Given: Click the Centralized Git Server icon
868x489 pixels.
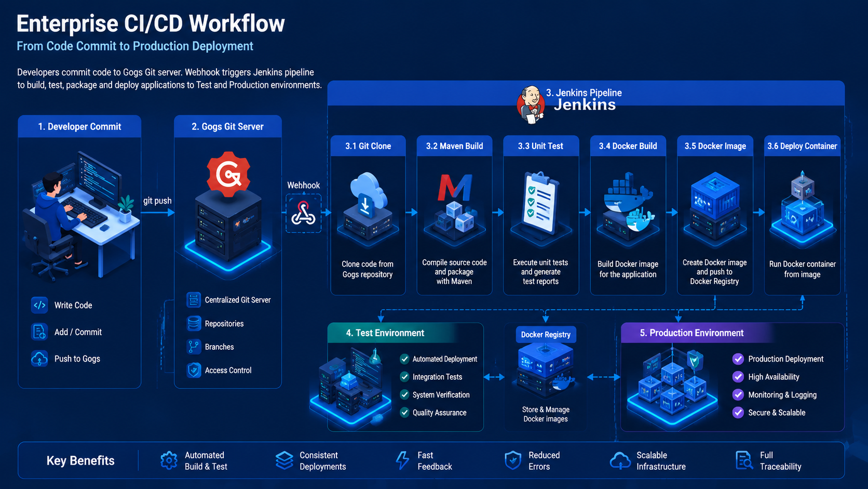Looking at the screenshot, I should point(194,300).
